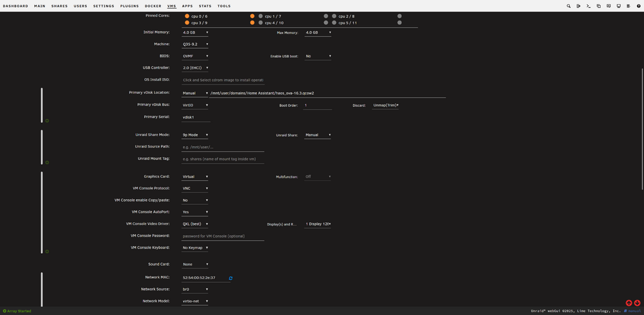Open the manual link in footer
The height and width of the screenshot is (315, 644).
point(632,311)
